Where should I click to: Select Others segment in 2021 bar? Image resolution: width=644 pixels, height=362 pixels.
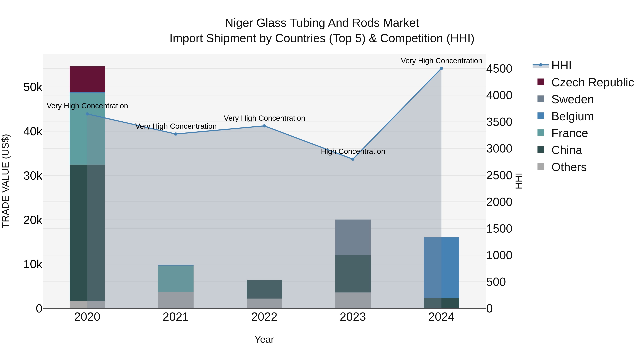pos(176,300)
